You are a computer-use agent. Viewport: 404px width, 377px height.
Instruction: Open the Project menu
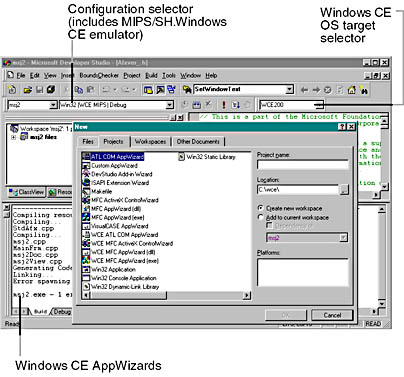pos(132,76)
